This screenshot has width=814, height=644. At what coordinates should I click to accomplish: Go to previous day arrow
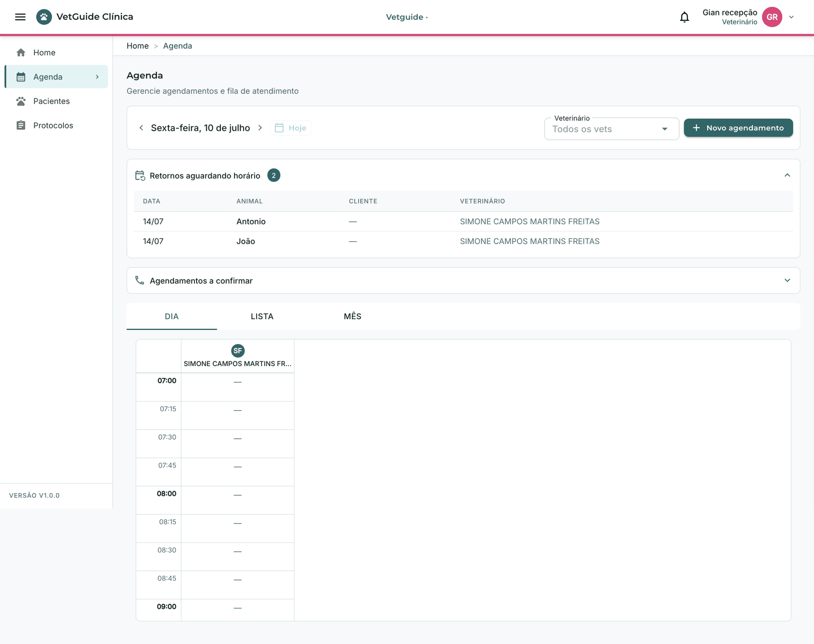point(141,128)
